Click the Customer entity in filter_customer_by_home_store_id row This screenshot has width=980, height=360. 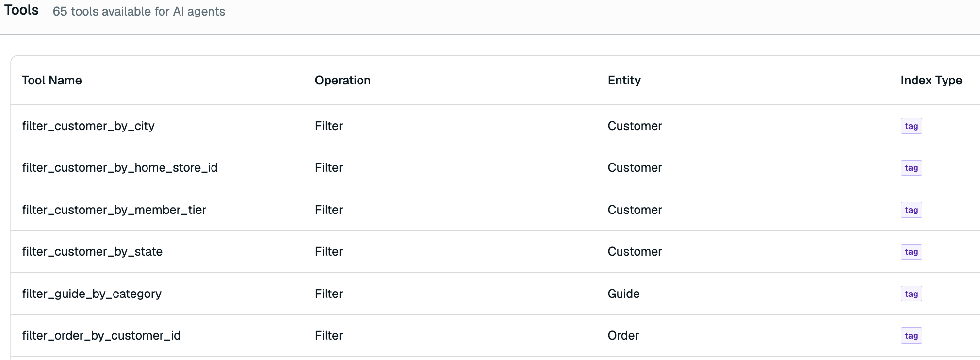pos(635,168)
